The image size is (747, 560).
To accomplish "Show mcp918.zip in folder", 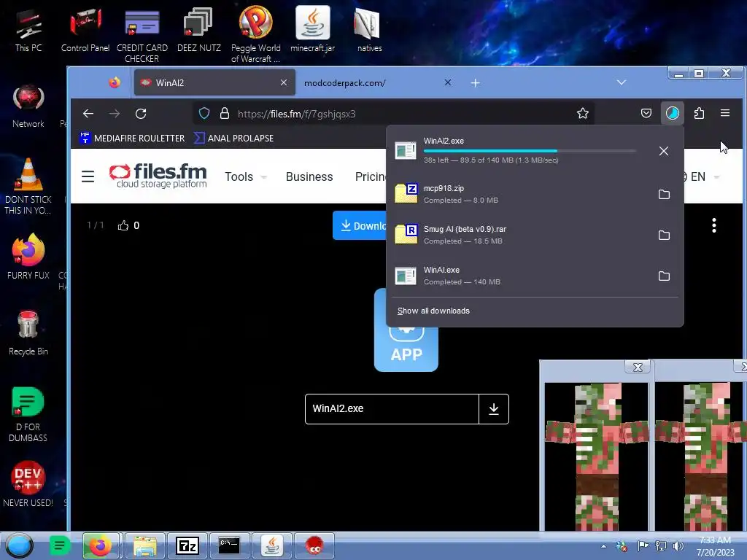I will click(x=664, y=194).
